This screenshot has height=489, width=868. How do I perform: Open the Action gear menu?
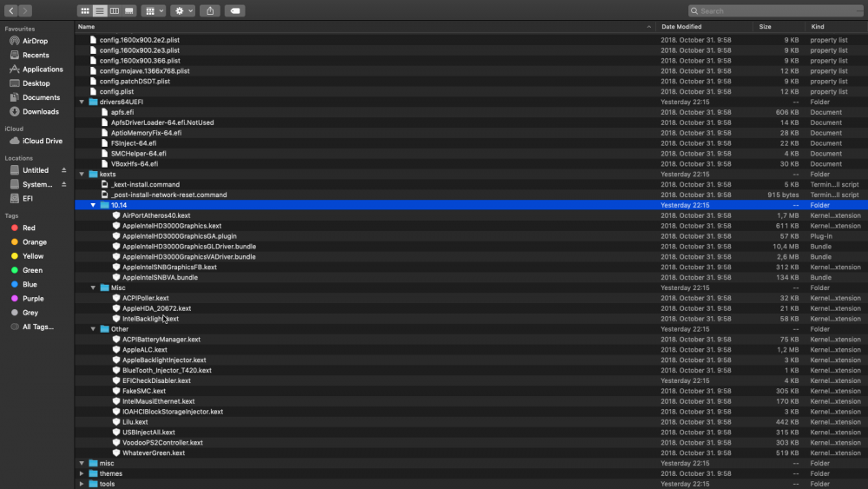(182, 10)
